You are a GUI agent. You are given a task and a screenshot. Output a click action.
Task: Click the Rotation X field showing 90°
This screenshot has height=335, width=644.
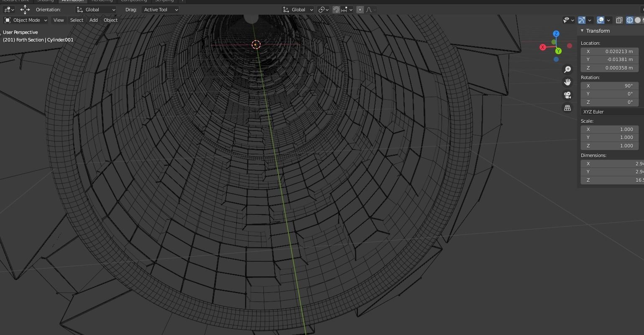(x=610, y=86)
